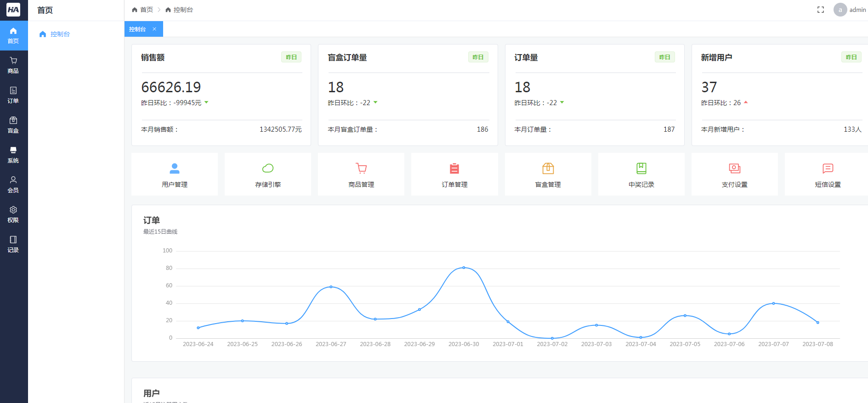Select 商品 in the left sidebar
Image resolution: width=868 pixels, height=403 pixels.
coord(13,65)
